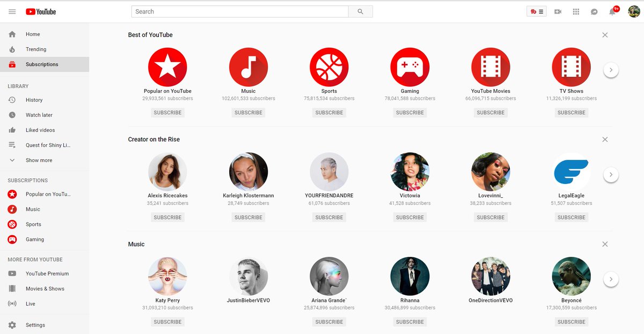Viewport: 644px width, 334px height.
Task: Dismiss the Best of YouTube section
Action: pyautogui.click(x=605, y=35)
